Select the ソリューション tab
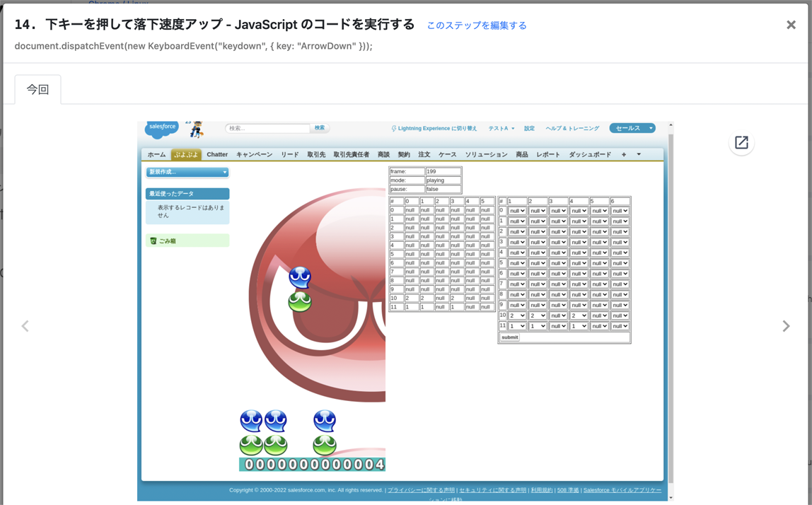 coord(486,154)
